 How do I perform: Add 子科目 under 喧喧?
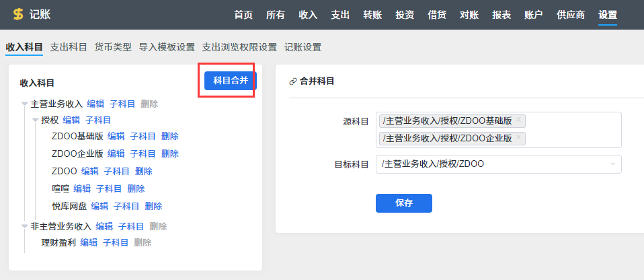[109, 188]
